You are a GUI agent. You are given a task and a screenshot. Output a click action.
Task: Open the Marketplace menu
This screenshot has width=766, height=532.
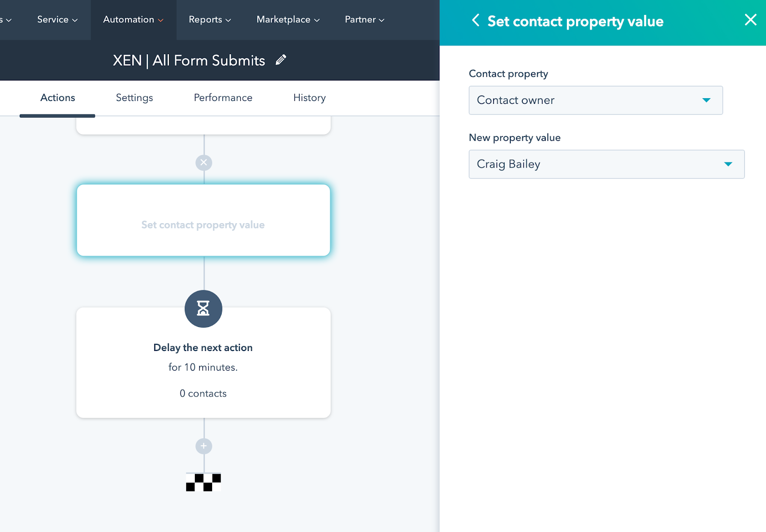(287, 20)
